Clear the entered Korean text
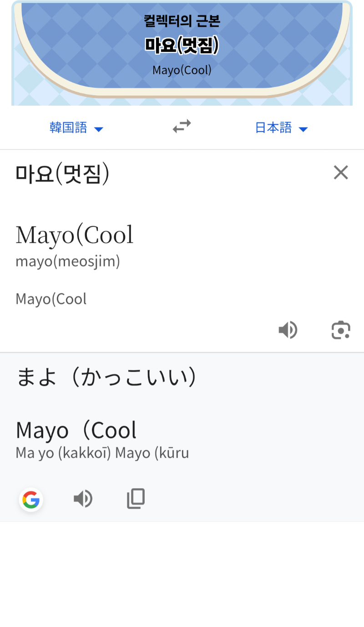This screenshot has width=364, height=627. (x=341, y=173)
